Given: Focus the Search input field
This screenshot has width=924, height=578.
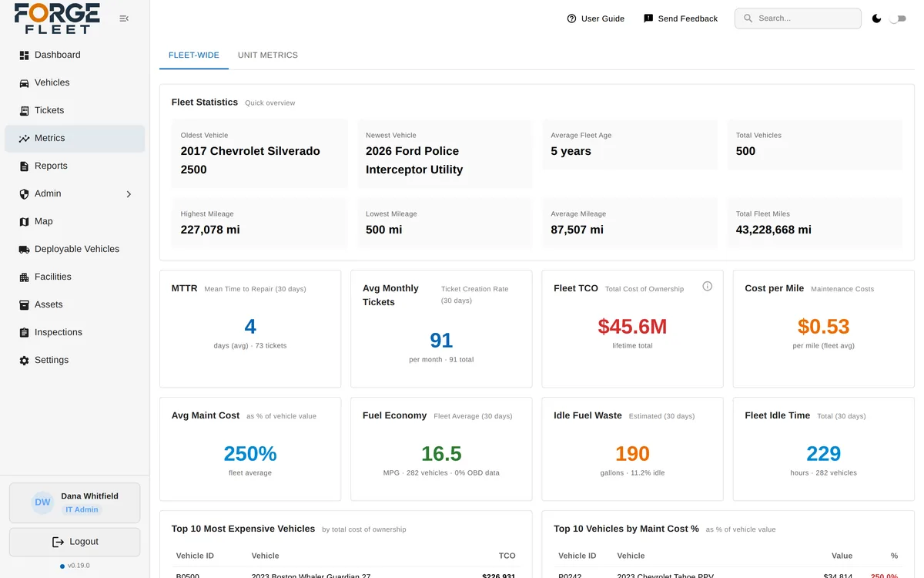Looking at the screenshot, I should tap(798, 18).
